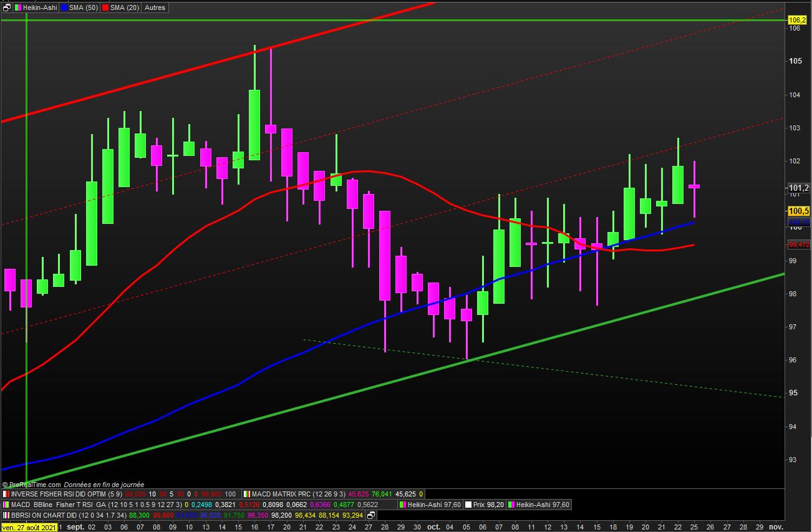812x532 pixels.
Task: Click the 'Données en fin de journée' text
Action: point(104,485)
